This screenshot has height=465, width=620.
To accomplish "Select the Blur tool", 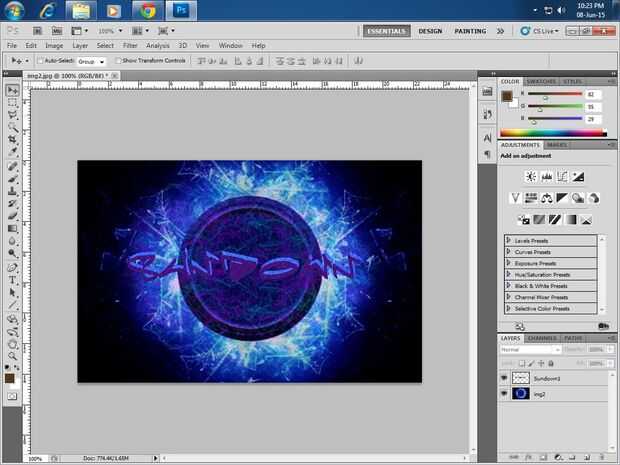I will 13,241.
